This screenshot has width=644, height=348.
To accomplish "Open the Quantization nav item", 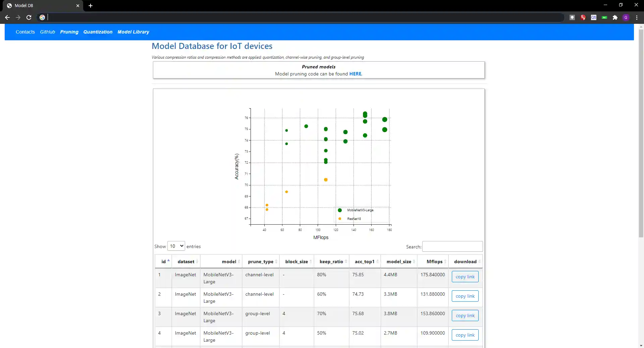I will (98, 32).
